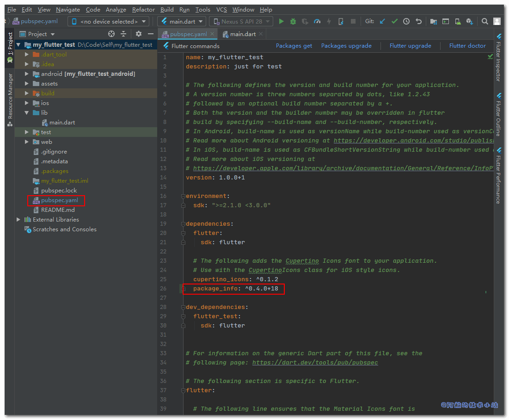The image size is (509, 420).
Task: Open Project panel settings gear
Action: point(139,34)
